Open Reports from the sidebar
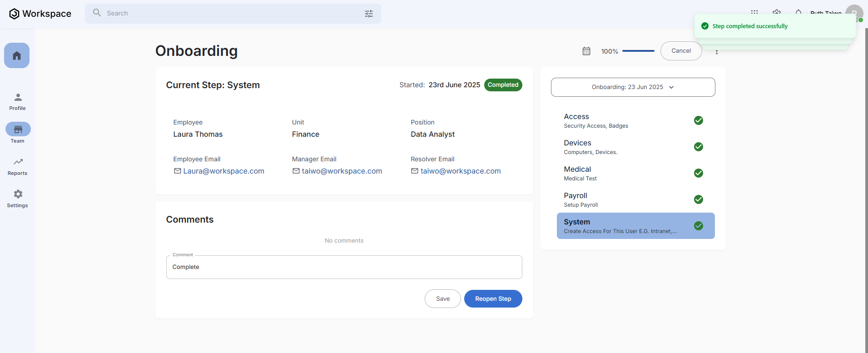 (18, 166)
